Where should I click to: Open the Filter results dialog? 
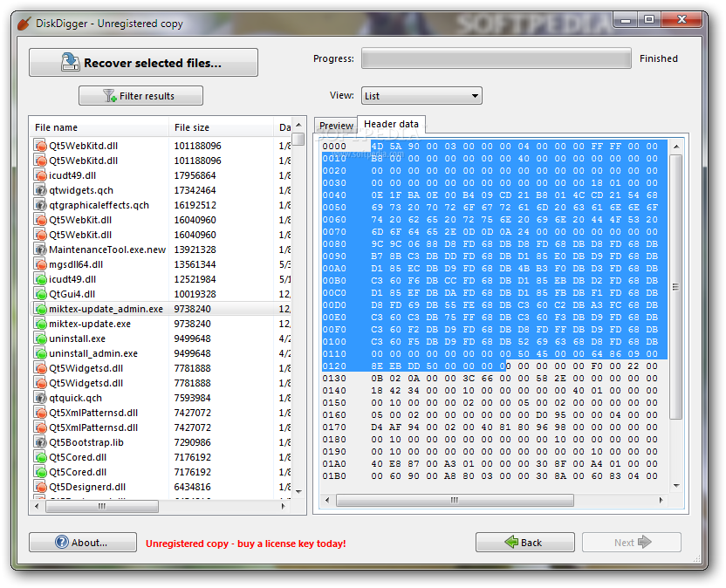coord(140,96)
